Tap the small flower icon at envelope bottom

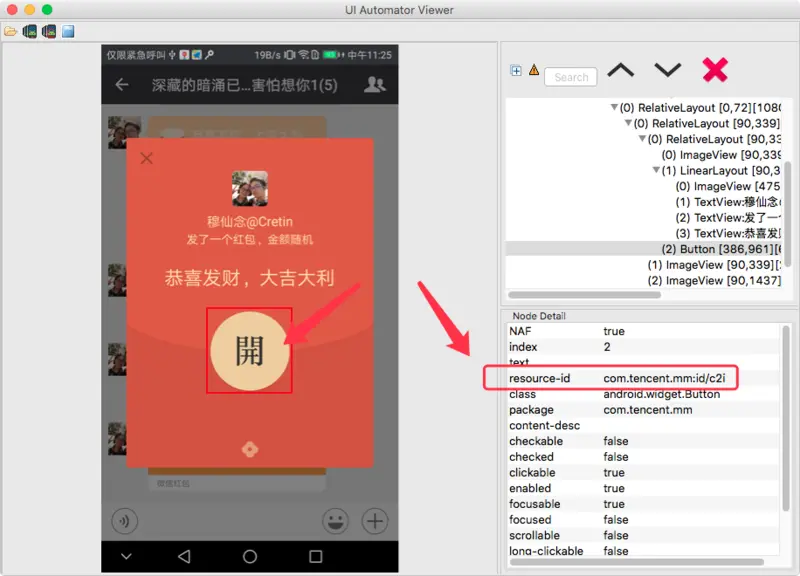[249, 449]
